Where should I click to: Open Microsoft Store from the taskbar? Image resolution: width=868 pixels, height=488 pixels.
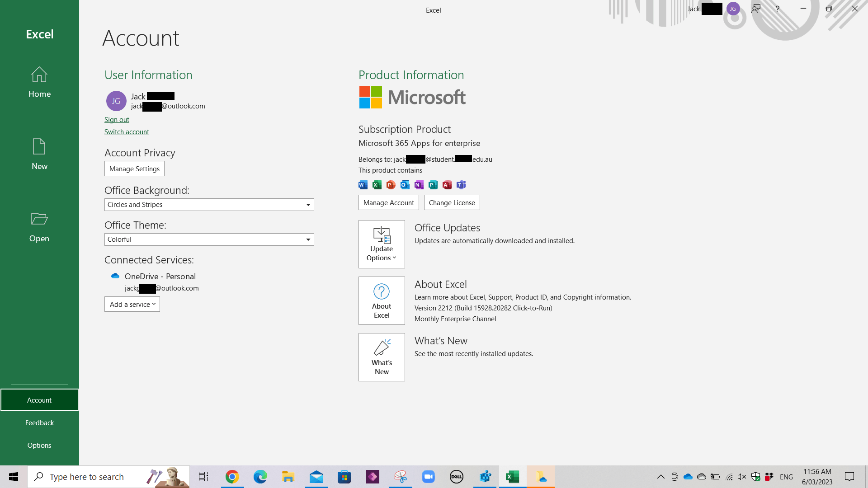click(344, 477)
